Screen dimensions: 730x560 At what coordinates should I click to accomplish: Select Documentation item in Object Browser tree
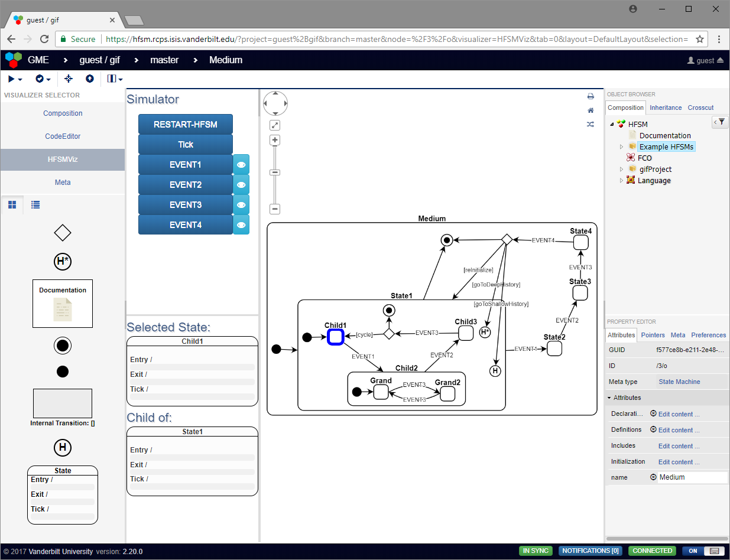coord(665,135)
